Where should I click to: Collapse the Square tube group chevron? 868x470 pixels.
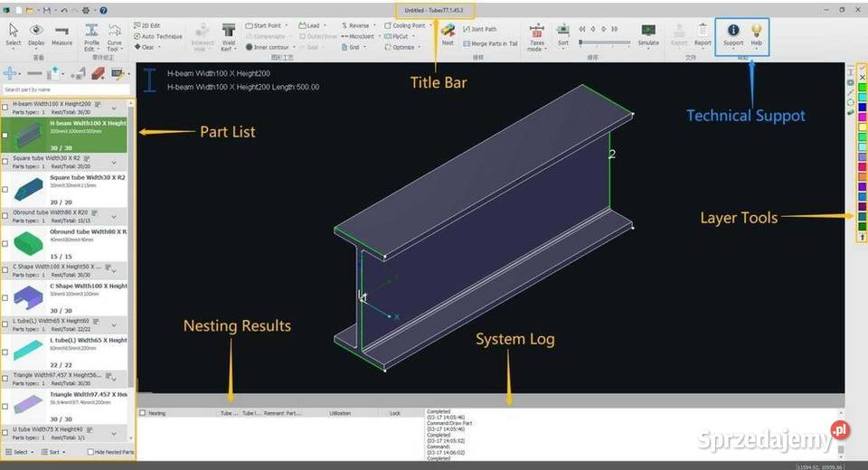coord(114,162)
